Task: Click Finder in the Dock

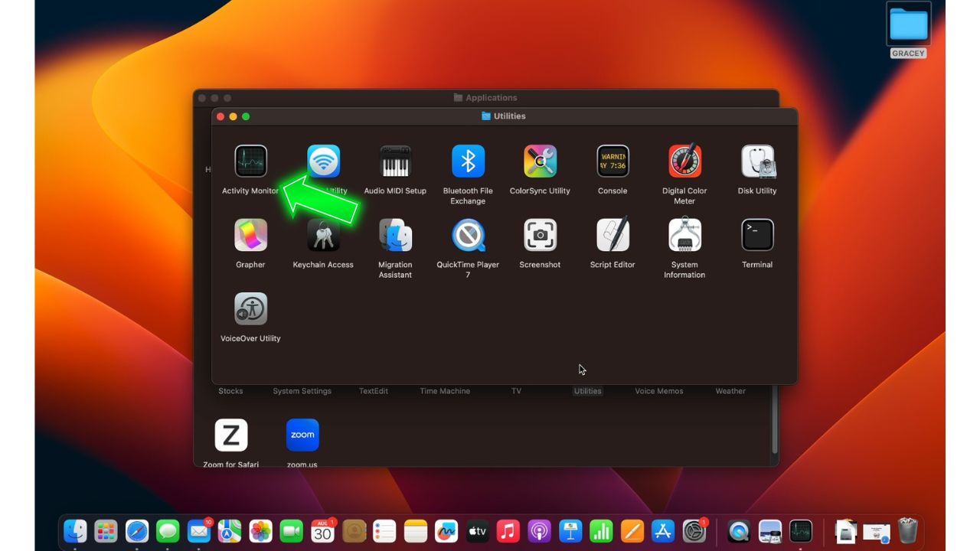Action: [x=75, y=530]
